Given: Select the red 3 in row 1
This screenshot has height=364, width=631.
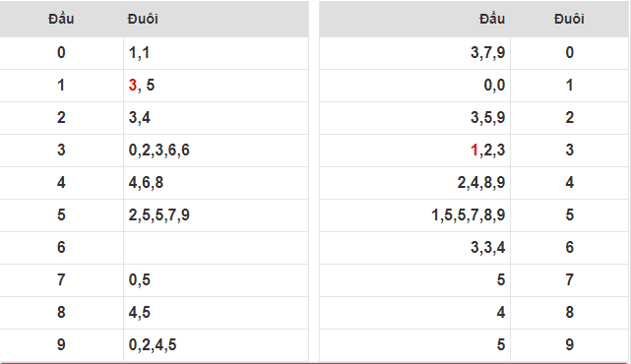Looking at the screenshot, I should pyautogui.click(x=132, y=86).
